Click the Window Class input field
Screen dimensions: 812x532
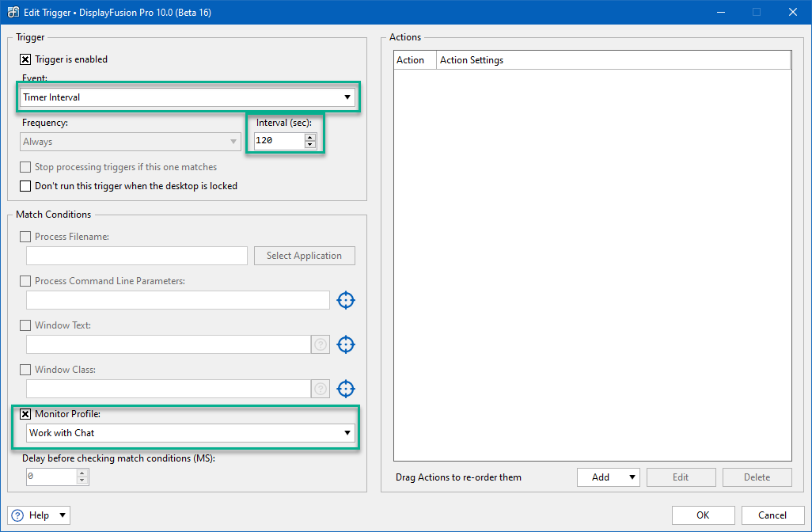pos(169,389)
